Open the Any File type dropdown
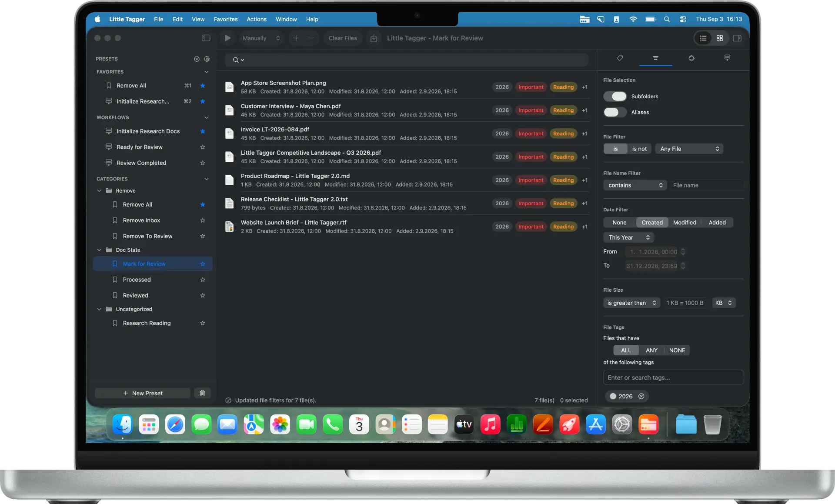This screenshot has height=504, width=835. click(x=689, y=149)
